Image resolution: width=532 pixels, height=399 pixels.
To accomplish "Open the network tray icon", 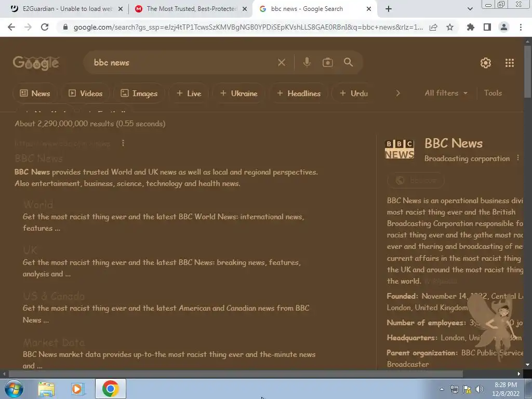I will click(x=454, y=389).
